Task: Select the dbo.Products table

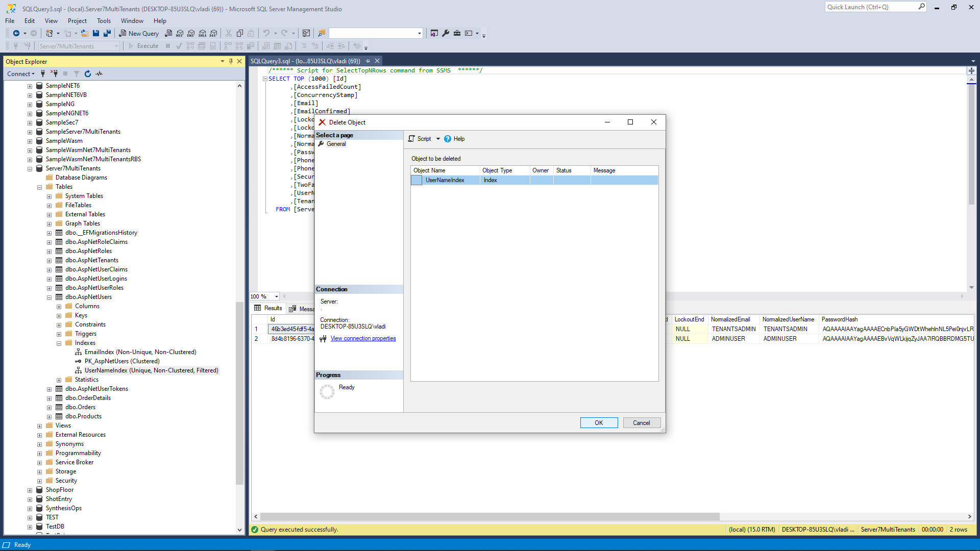Action: click(83, 416)
